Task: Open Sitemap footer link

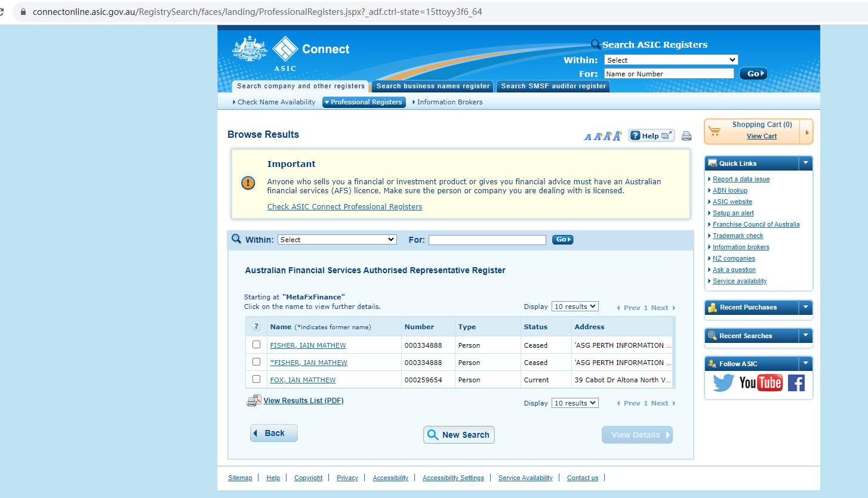Action: 240,478
